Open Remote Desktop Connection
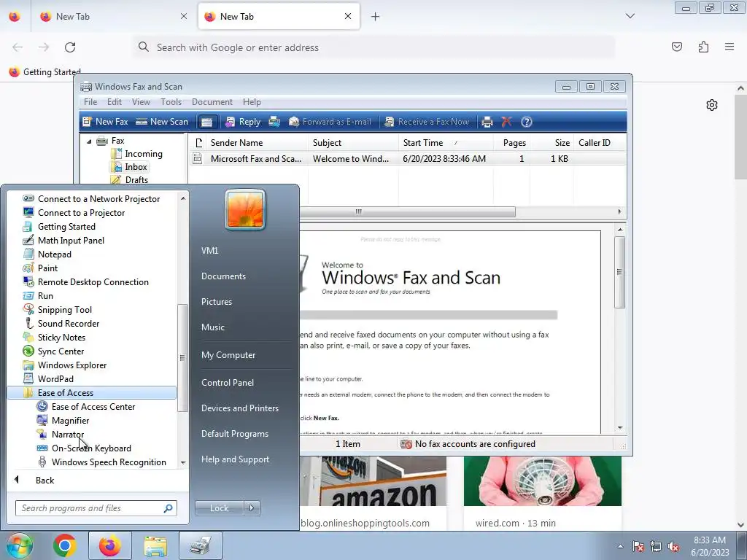This screenshot has height=560, width=747. [x=91, y=282]
